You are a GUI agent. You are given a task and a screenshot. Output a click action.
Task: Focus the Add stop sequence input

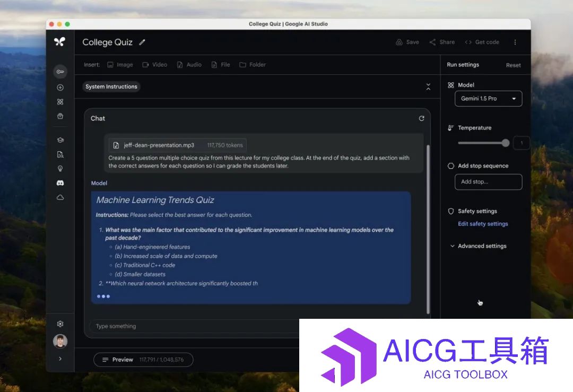click(488, 182)
